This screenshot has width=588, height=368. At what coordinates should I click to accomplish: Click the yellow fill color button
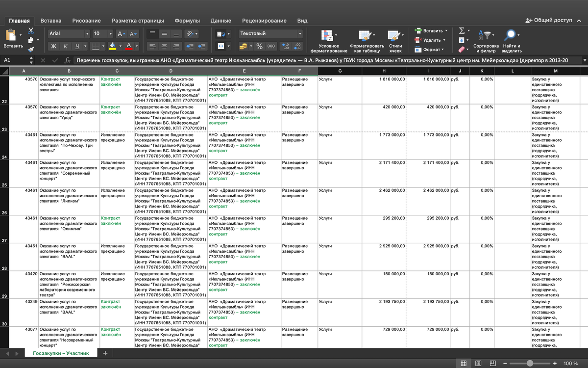coord(113,46)
